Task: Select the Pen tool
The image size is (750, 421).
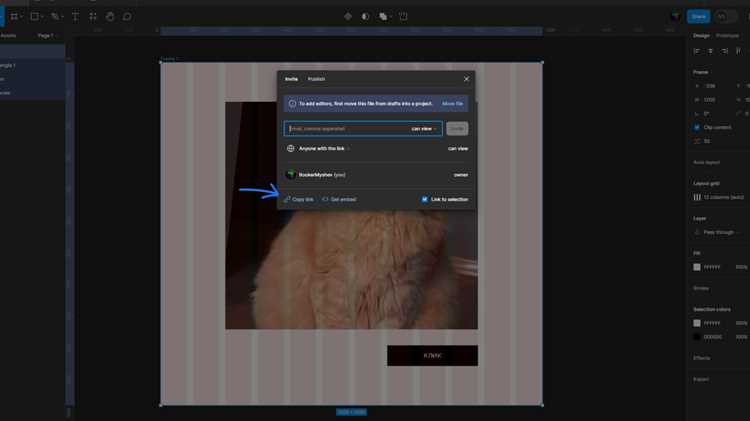Action: [55, 17]
